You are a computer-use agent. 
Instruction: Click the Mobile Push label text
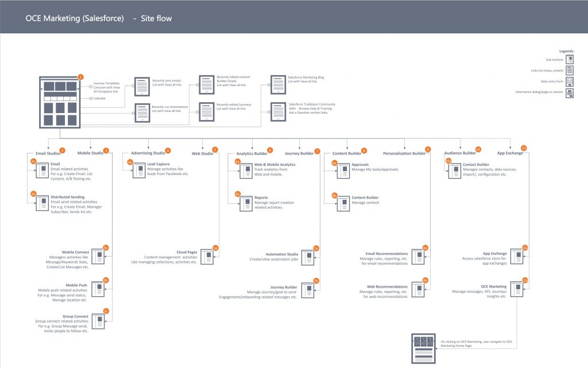76,285
